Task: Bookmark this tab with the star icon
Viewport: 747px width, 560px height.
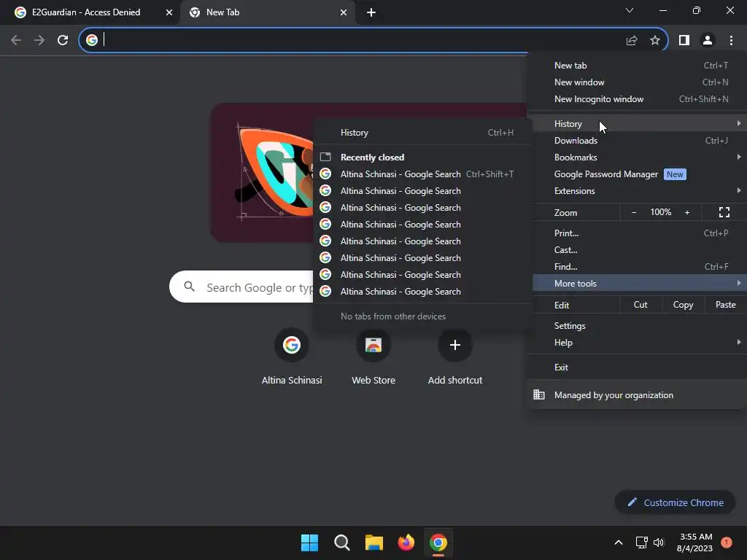Action: click(x=655, y=41)
